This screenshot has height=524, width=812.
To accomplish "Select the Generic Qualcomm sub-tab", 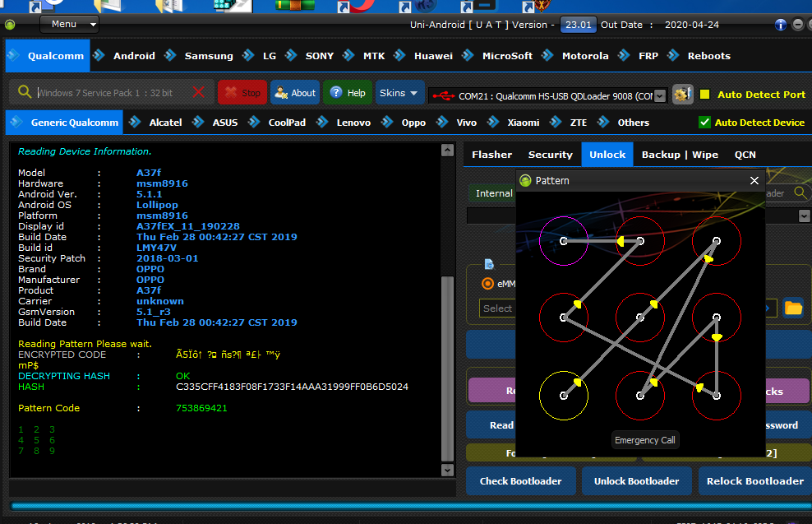I will (65, 123).
